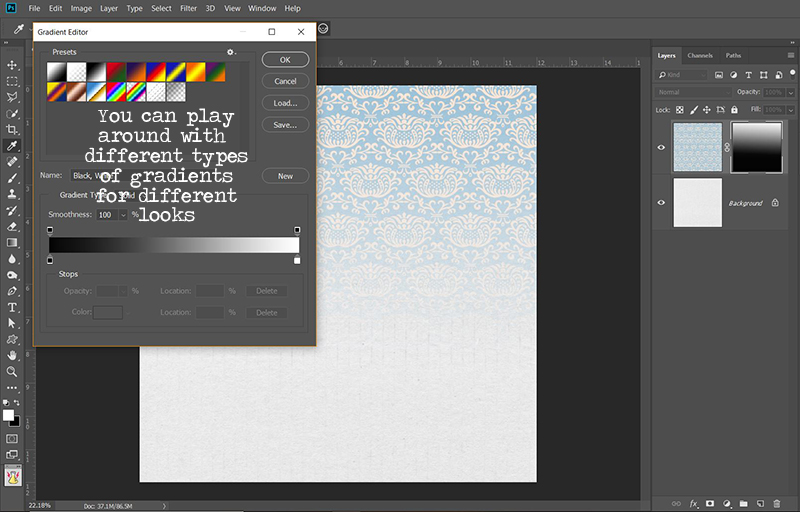The image size is (800, 512).
Task: Open the gradient presets gear menu
Action: coord(231,52)
